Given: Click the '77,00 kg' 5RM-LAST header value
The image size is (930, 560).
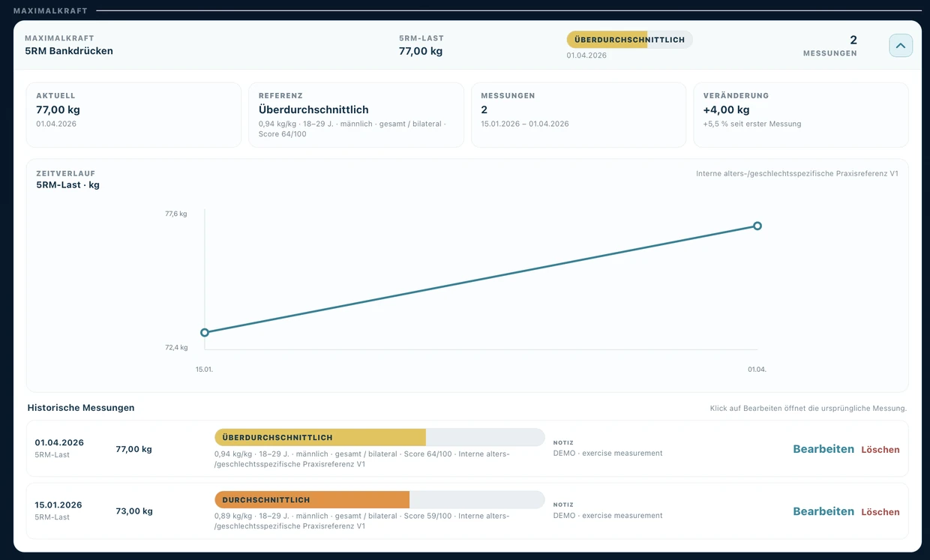Looking at the screenshot, I should (x=421, y=51).
